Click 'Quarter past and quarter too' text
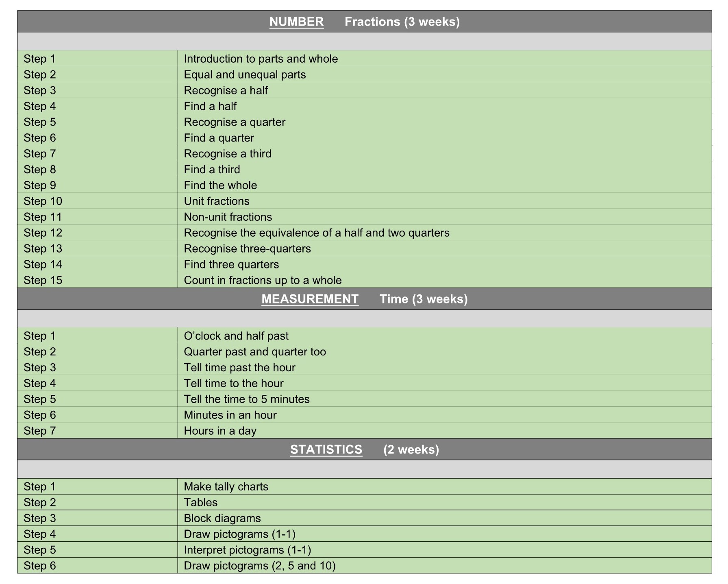Image resolution: width=728 pixels, height=584 pixels. point(254,352)
